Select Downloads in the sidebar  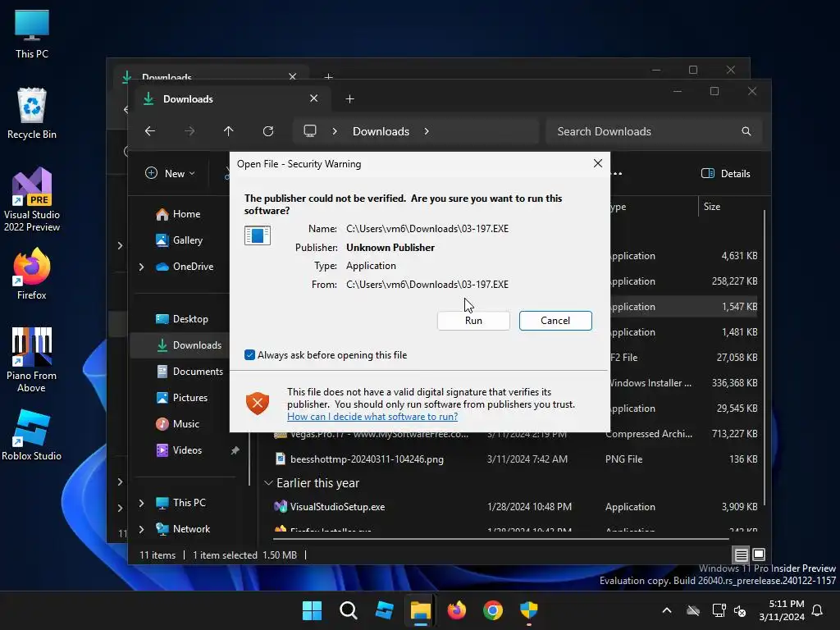coord(189,345)
